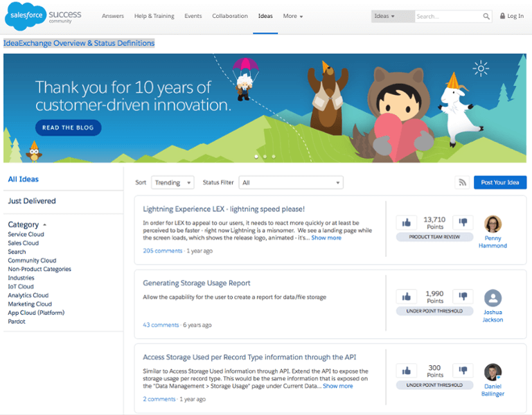
Task: Open Help & Training nav item
Action: (x=154, y=16)
